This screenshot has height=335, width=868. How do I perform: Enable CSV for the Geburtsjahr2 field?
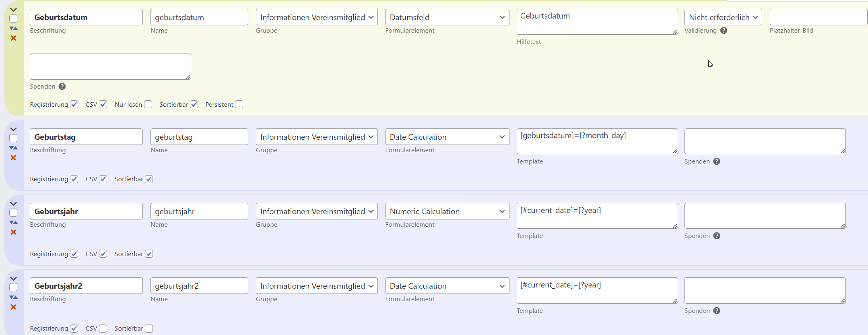click(x=103, y=329)
